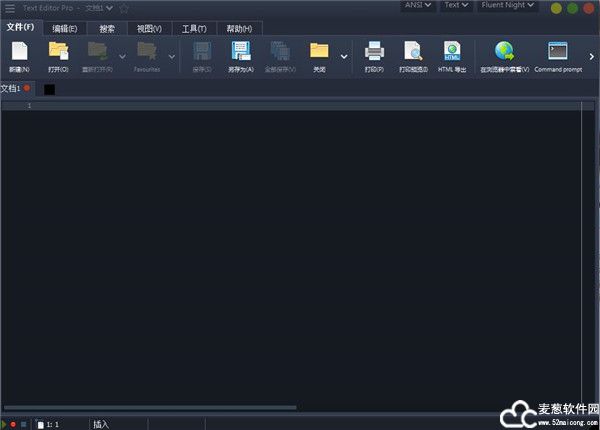The height and width of the screenshot is (430, 600).
Task: Click the horizontal scrollbar below the editor
Action: [x=150, y=407]
